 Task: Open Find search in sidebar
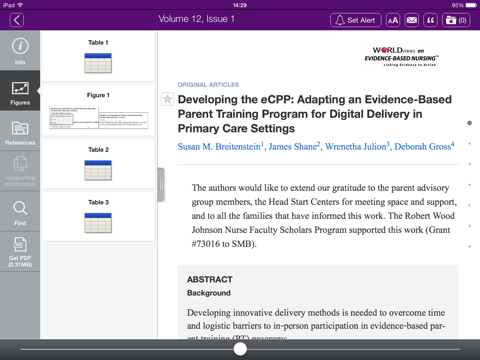pyautogui.click(x=20, y=212)
